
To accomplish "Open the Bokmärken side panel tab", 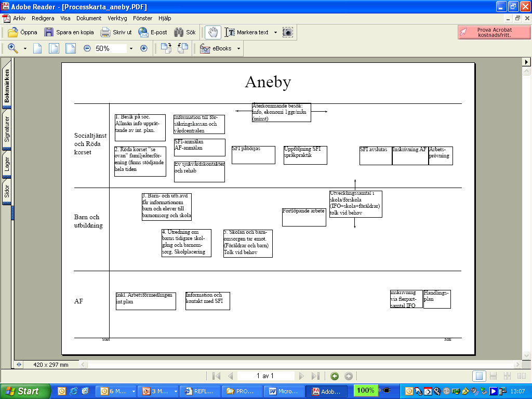I will point(7,86).
